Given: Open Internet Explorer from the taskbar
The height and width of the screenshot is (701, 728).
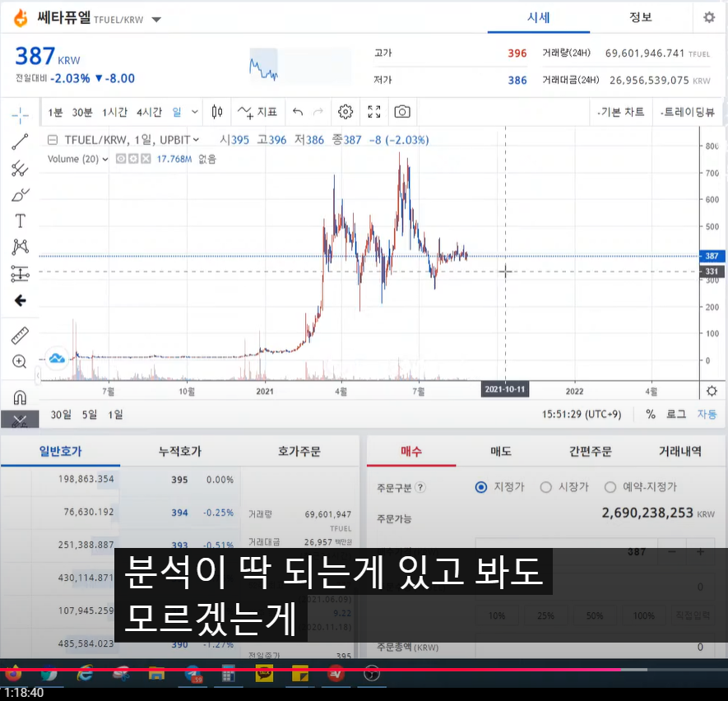Looking at the screenshot, I should pos(85,674).
